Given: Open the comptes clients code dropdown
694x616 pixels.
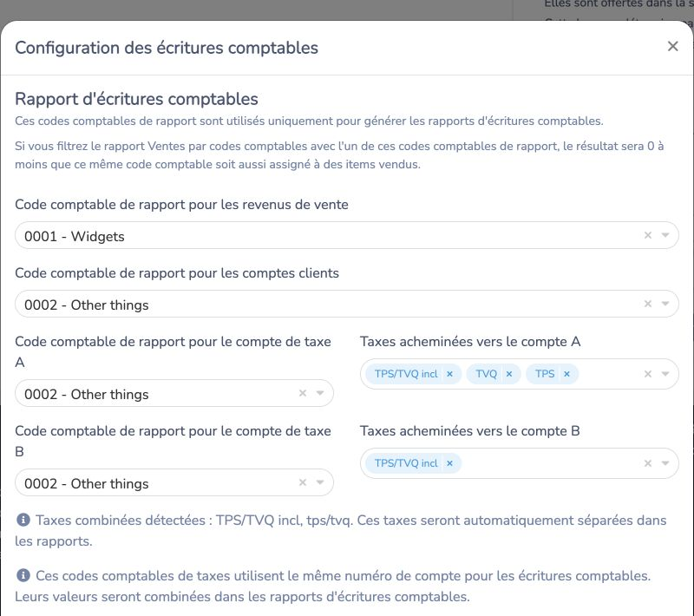Looking at the screenshot, I should [665, 304].
